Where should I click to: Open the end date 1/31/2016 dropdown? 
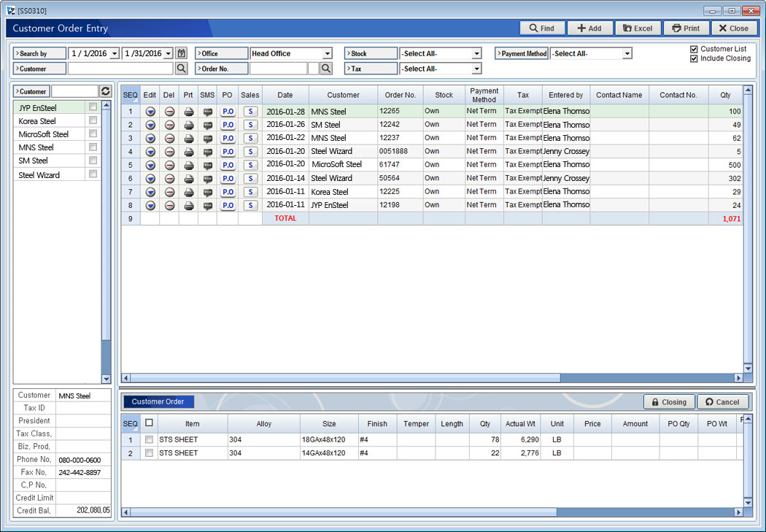point(168,53)
